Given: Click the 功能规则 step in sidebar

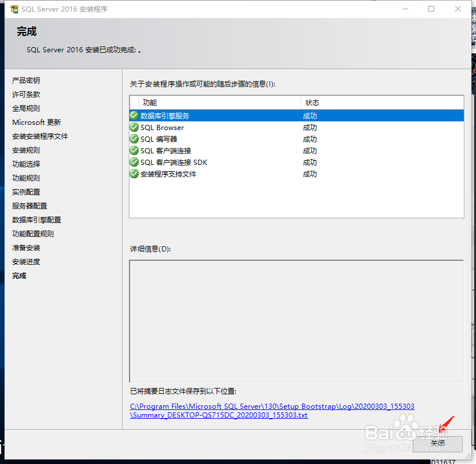Looking at the screenshot, I should coord(26,178).
